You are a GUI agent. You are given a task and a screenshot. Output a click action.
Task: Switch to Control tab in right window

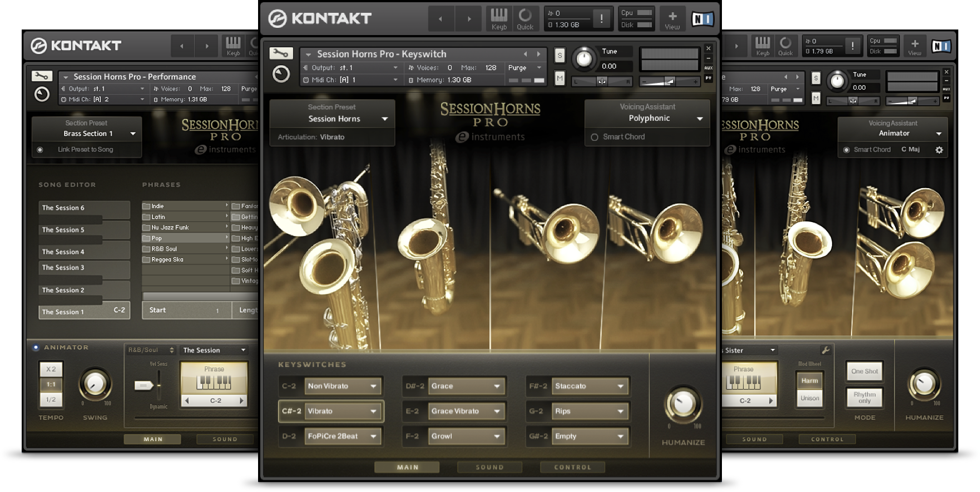(x=827, y=439)
